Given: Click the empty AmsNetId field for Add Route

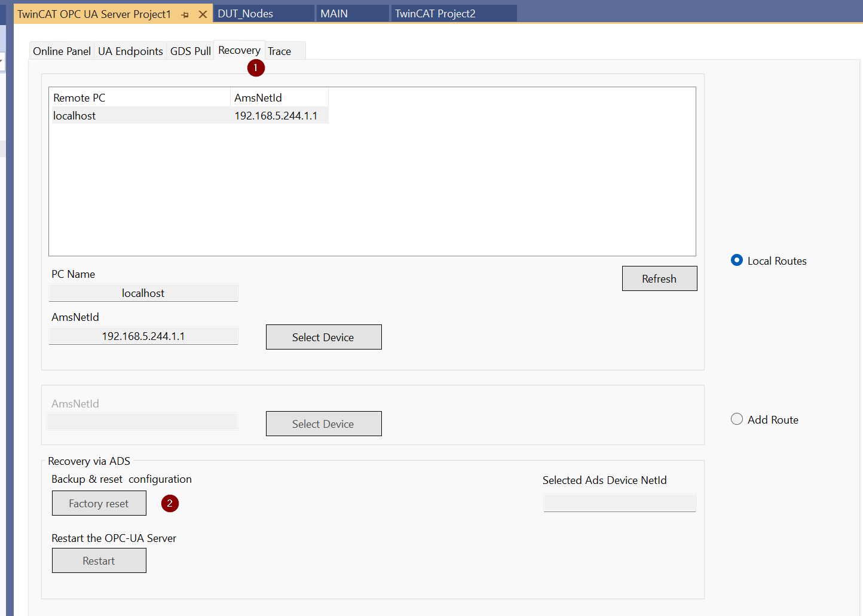Looking at the screenshot, I should 142,422.
